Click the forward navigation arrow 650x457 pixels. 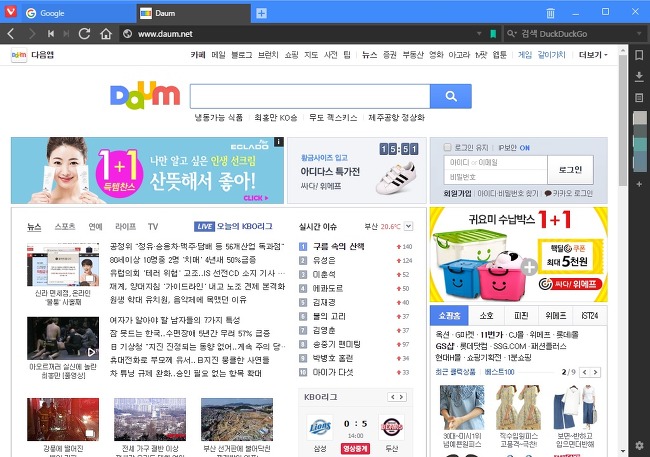(x=32, y=34)
